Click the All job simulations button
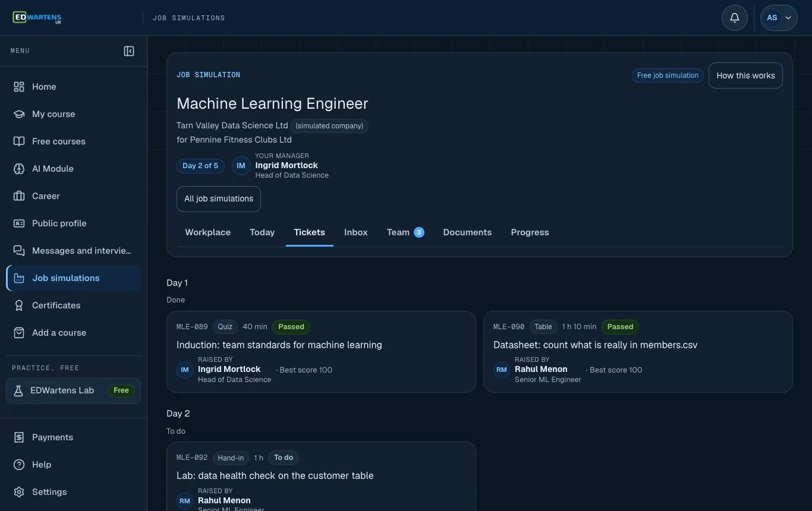 pos(219,199)
